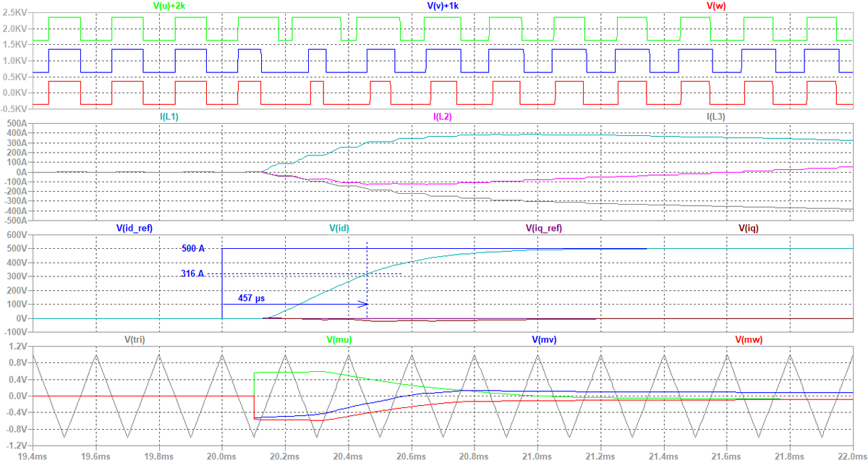
Task: Select the V(iq_ref) trace label
Action: click(544, 228)
